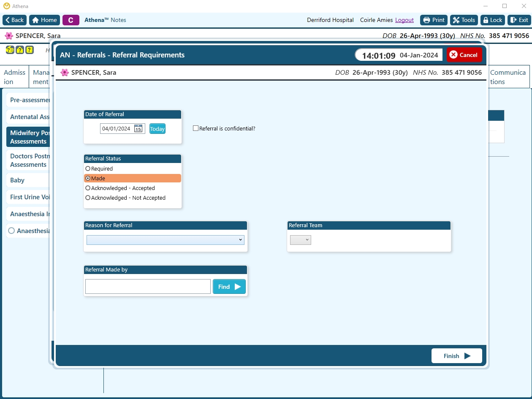Screen dimensions: 532x399
Task: Click the Exit button
Action: [519, 20]
